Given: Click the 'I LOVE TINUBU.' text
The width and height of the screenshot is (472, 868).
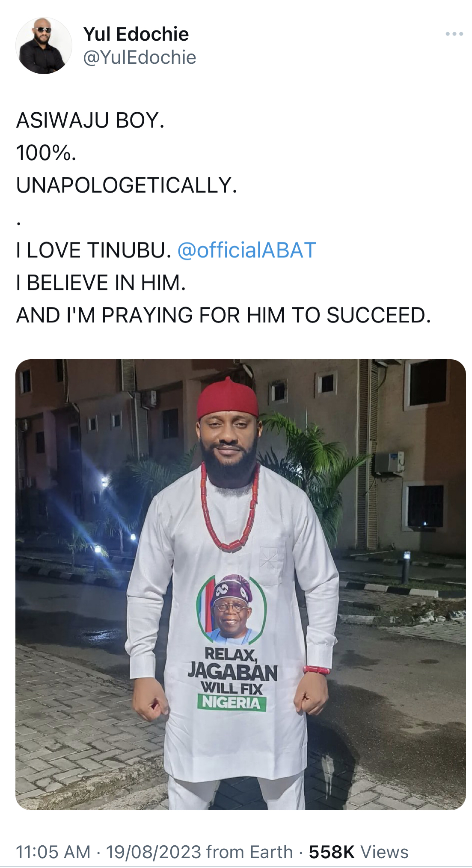Looking at the screenshot, I should 94,250.
